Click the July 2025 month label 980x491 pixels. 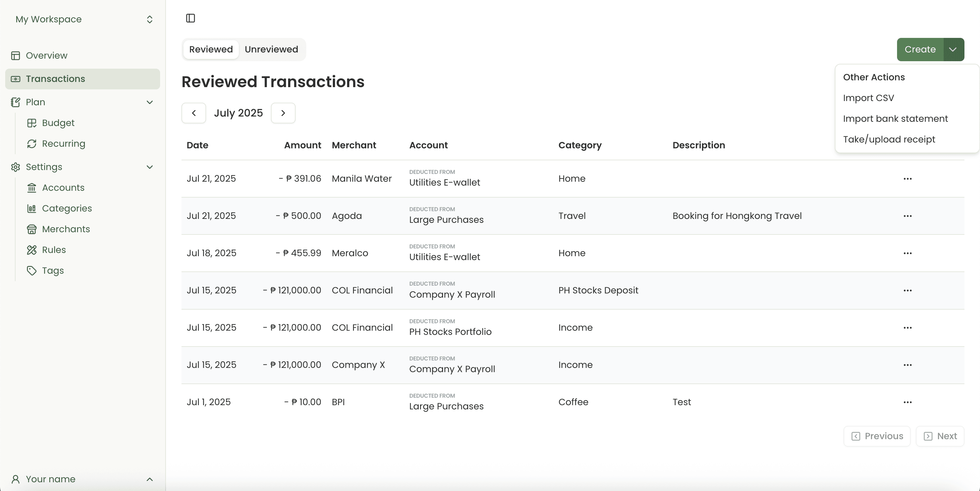[239, 113]
